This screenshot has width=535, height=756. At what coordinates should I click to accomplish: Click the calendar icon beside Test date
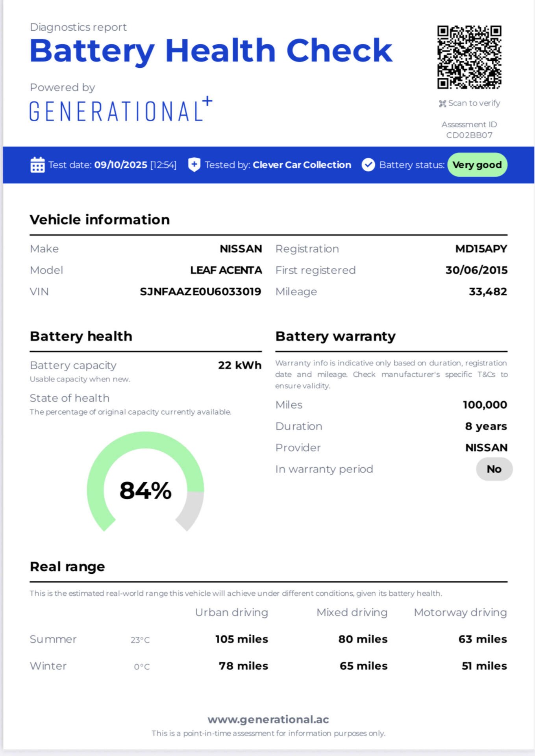click(37, 165)
